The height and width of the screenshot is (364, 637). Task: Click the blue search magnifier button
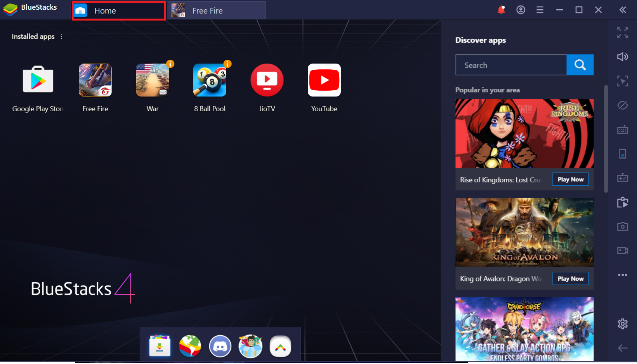[580, 65]
